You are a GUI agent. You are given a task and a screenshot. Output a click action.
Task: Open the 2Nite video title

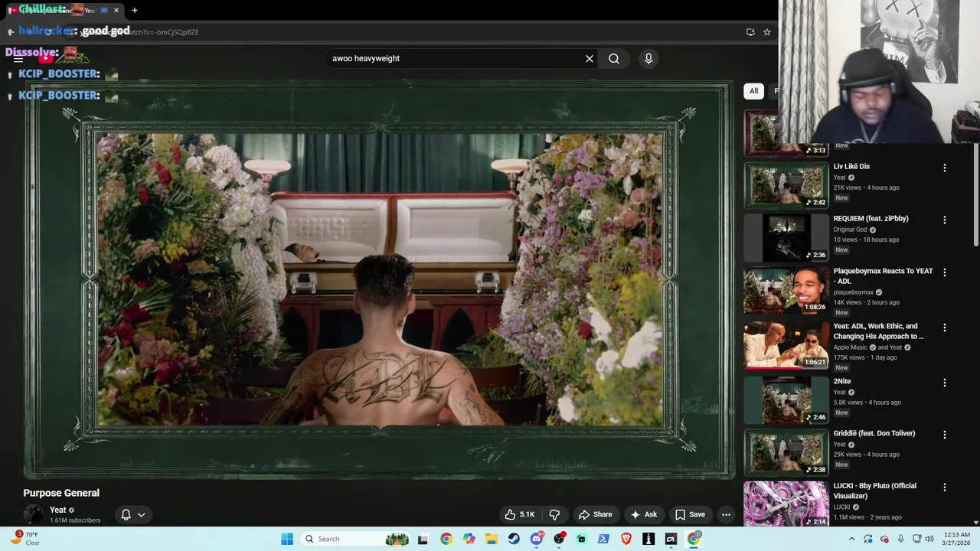[x=842, y=381]
